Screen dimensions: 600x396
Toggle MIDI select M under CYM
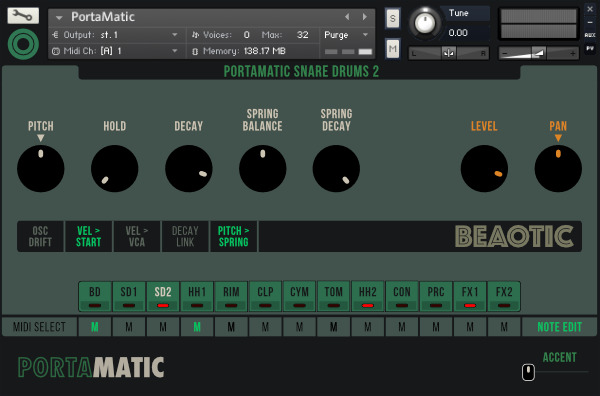point(299,327)
